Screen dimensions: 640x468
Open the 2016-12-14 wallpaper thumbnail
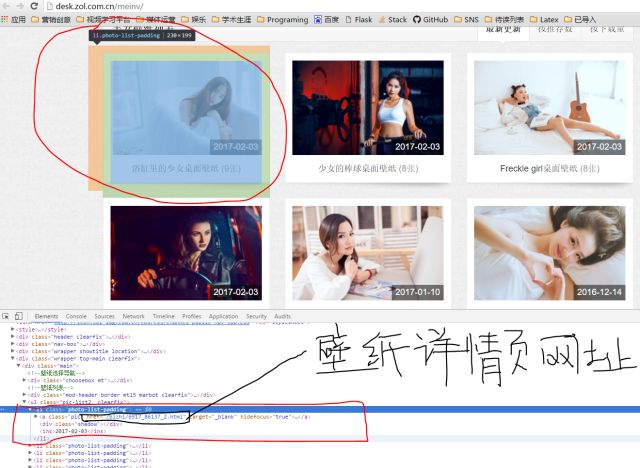pyautogui.click(x=549, y=253)
